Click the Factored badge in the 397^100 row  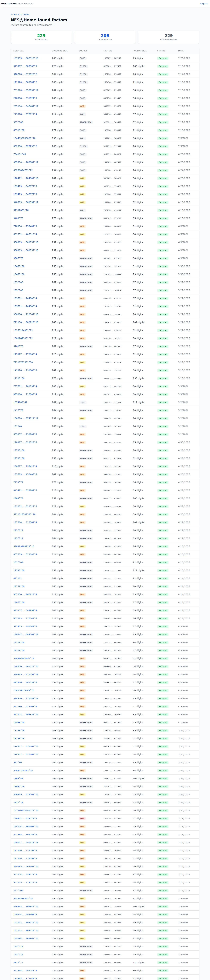point(163,122)
